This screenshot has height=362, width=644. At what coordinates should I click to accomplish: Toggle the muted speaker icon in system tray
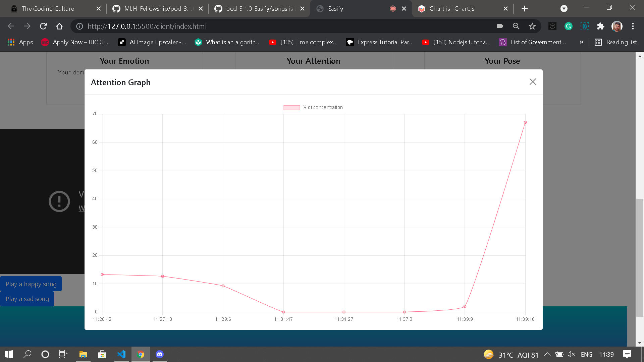tap(571, 354)
